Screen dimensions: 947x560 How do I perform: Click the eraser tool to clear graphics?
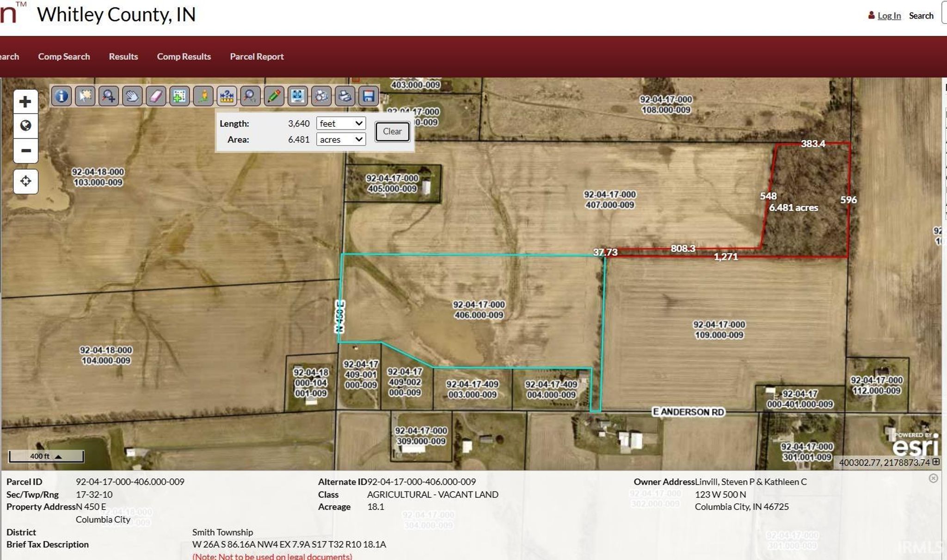(x=156, y=96)
